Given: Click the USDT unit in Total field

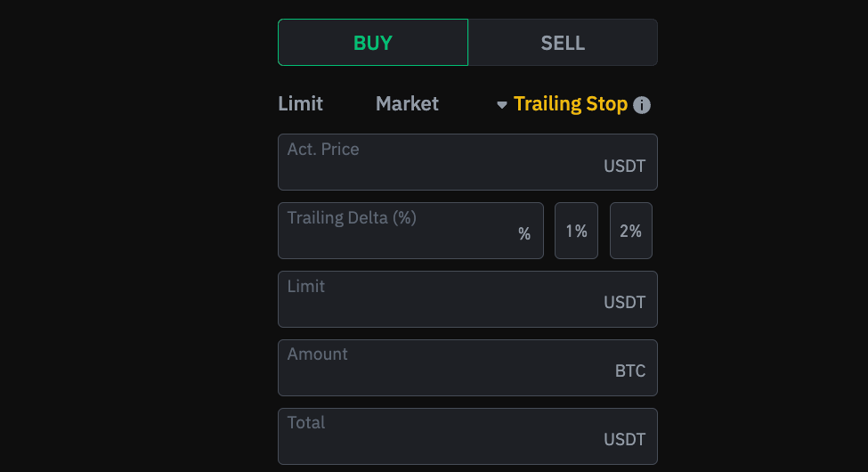Looking at the screenshot, I should click(624, 439).
